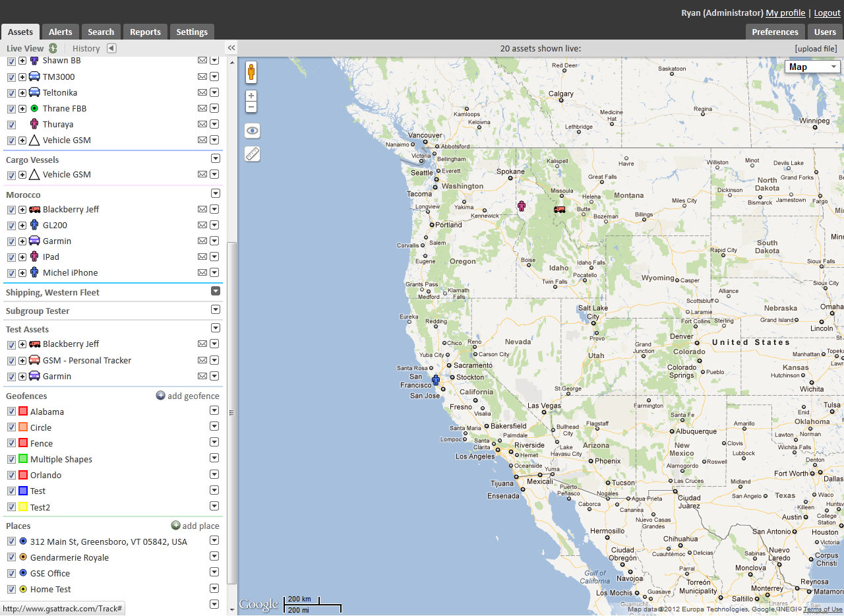Click the green Multiple Shapes color swatch

[x=23, y=459]
